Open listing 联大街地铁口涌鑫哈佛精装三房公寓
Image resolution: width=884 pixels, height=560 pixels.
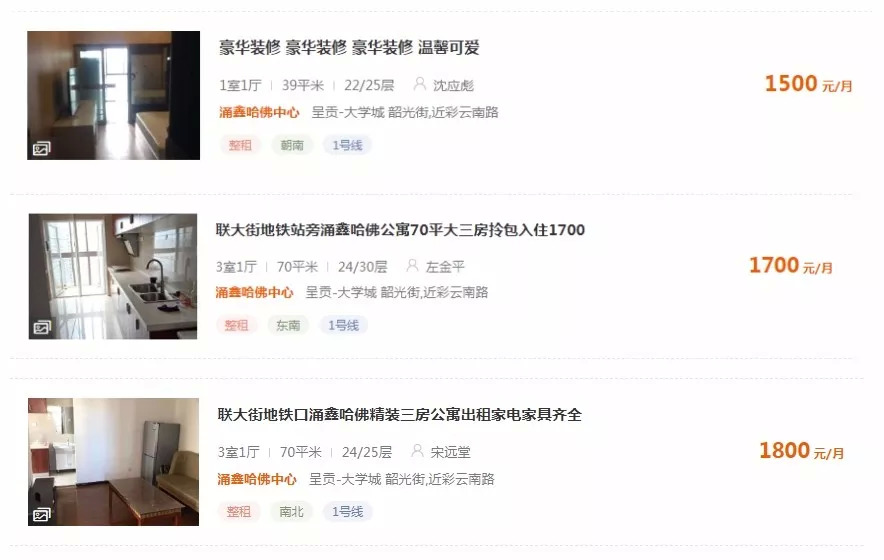pos(400,415)
